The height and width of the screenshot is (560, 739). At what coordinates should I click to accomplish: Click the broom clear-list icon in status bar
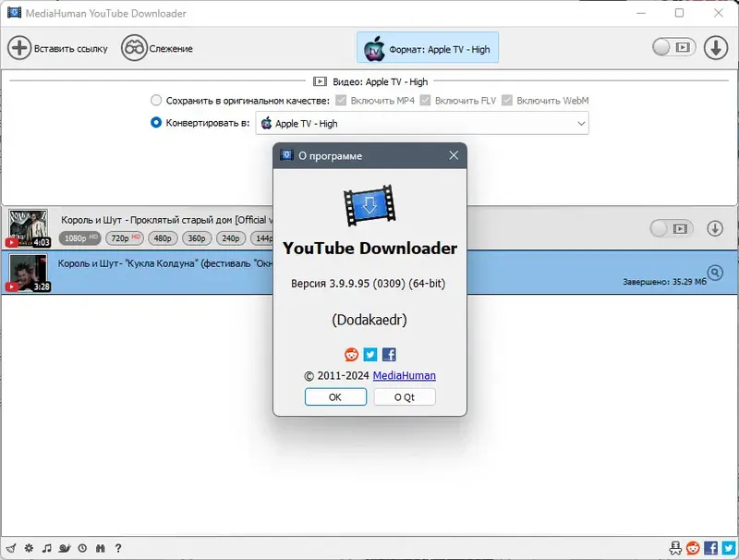point(11,548)
